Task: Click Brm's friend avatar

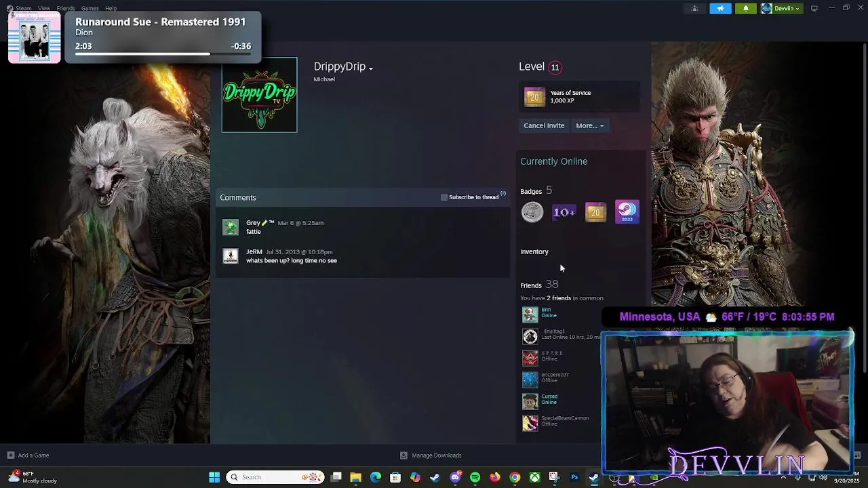Action: pyautogui.click(x=530, y=314)
